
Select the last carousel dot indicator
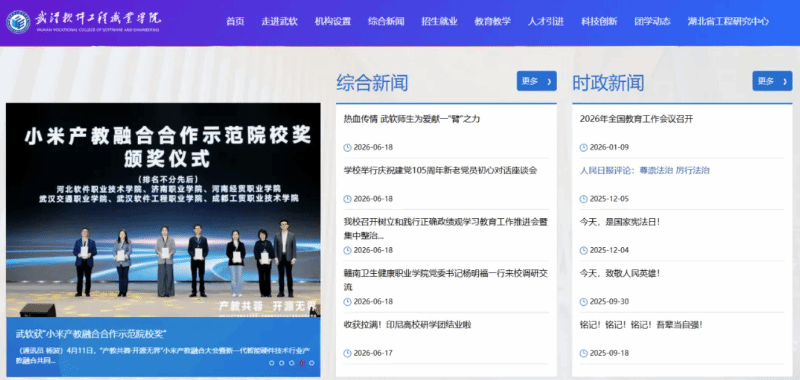[312, 363]
